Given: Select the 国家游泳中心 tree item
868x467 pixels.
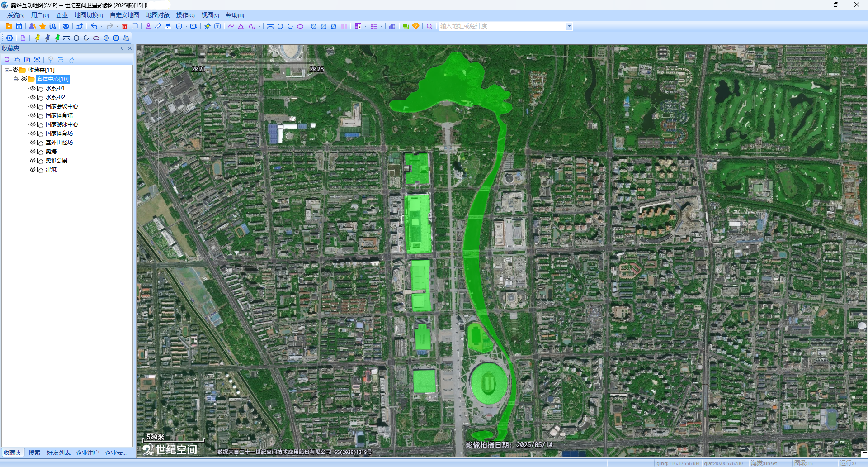Looking at the screenshot, I should click(62, 124).
